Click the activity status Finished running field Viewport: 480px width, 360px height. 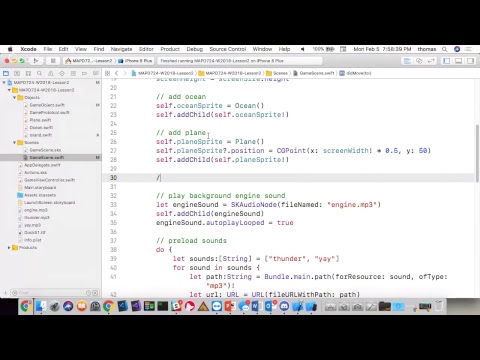(x=240, y=61)
